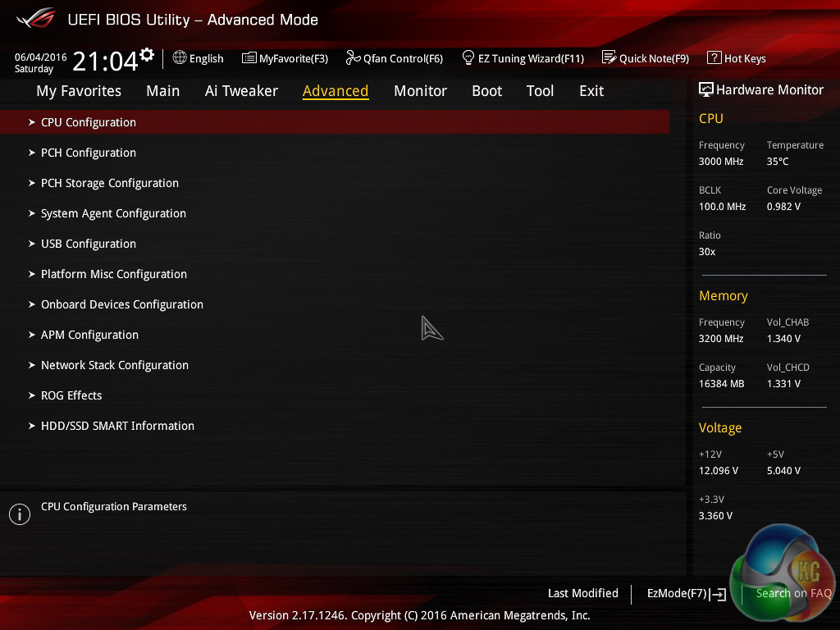Viewport: 840px width, 630px height.
Task: Click the info circle icon in help area
Action: click(x=20, y=514)
